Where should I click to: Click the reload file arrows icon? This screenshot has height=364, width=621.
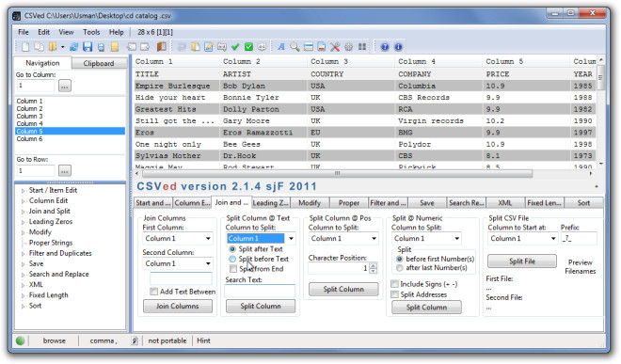coord(73,47)
